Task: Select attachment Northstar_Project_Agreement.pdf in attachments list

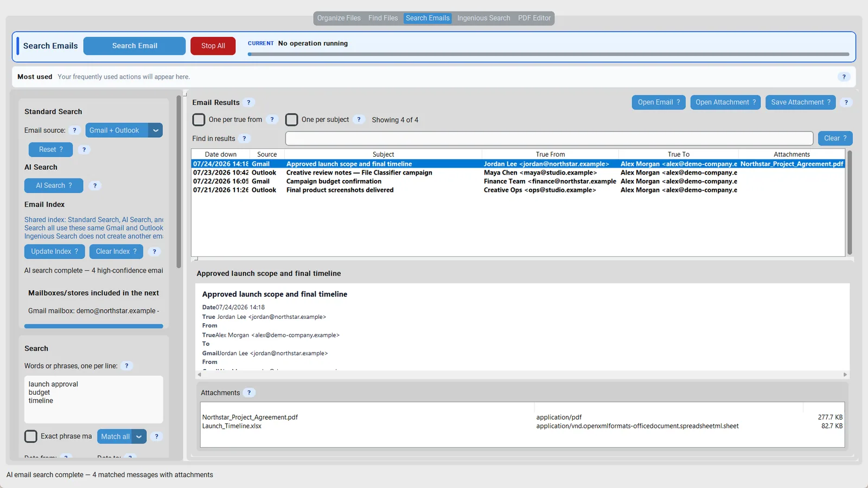Action: point(522,418)
